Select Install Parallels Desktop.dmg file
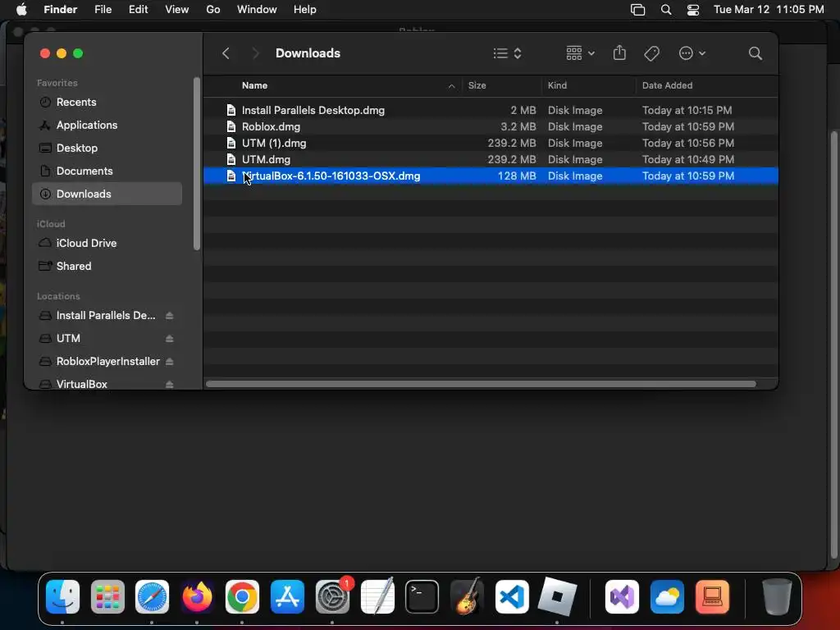 tap(491, 110)
